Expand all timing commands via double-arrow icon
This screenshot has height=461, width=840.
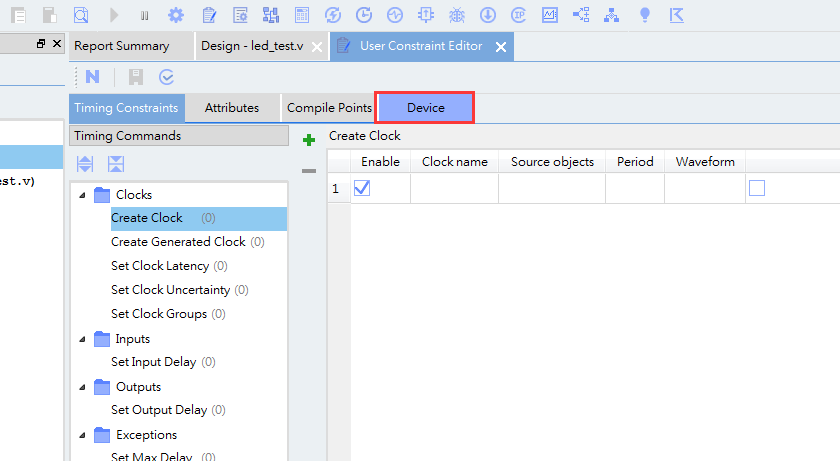coord(85,164)
